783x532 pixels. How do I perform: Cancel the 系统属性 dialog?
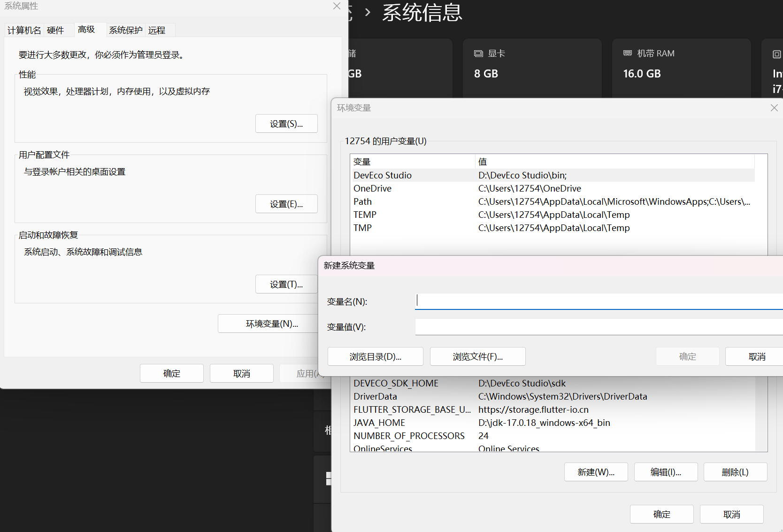tap(242, 373)
